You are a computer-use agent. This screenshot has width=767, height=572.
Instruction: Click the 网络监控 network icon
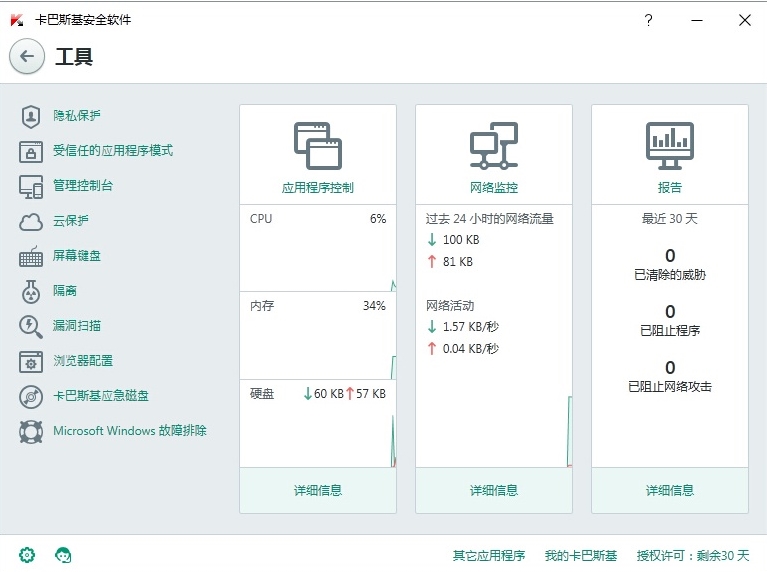tap(494, 146)
